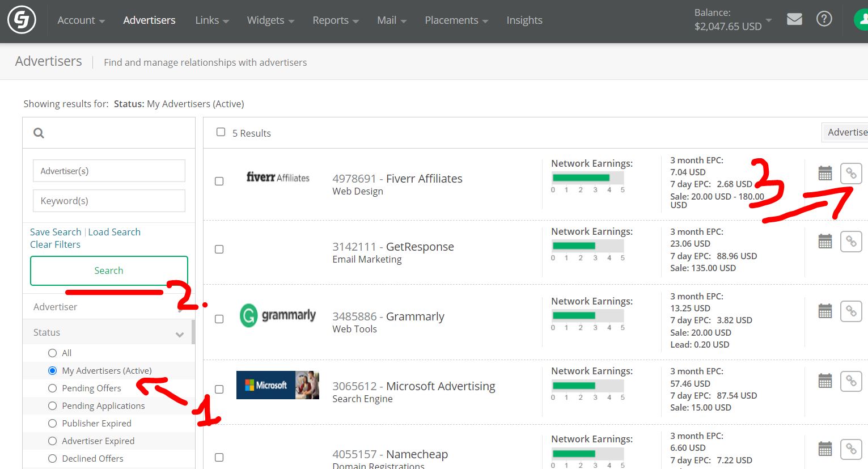This screenshot has height=469, width=868.
Task: Click the green Search button
Action: click(109, 271)
